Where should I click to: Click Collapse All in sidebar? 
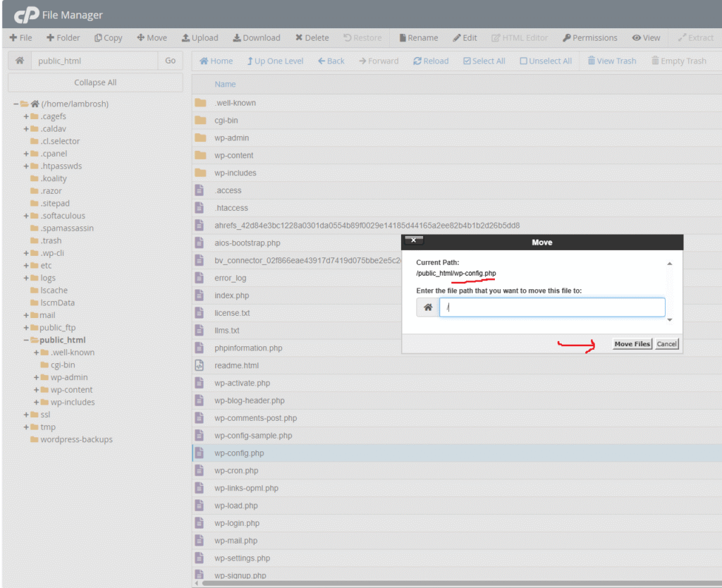point(95,82)
